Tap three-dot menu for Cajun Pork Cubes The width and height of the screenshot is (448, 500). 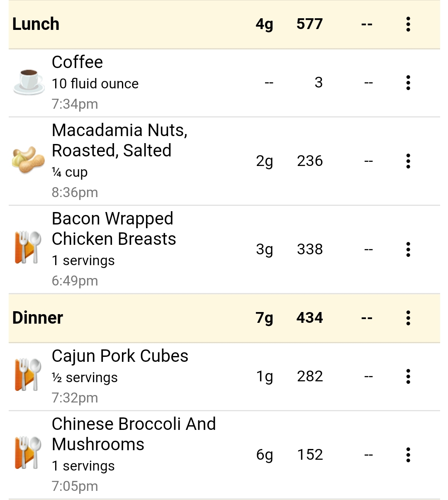click(x=408, y=376)
